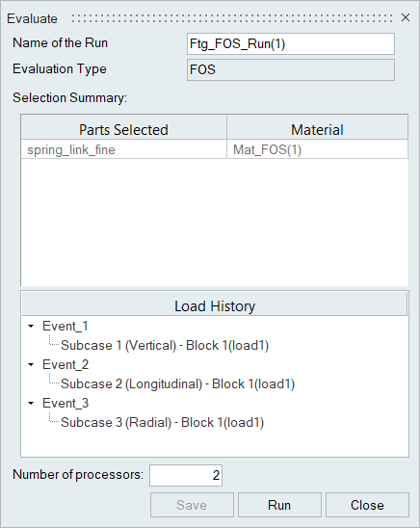
Task: Click the Name of the Run label
Action: coord(60,42)
